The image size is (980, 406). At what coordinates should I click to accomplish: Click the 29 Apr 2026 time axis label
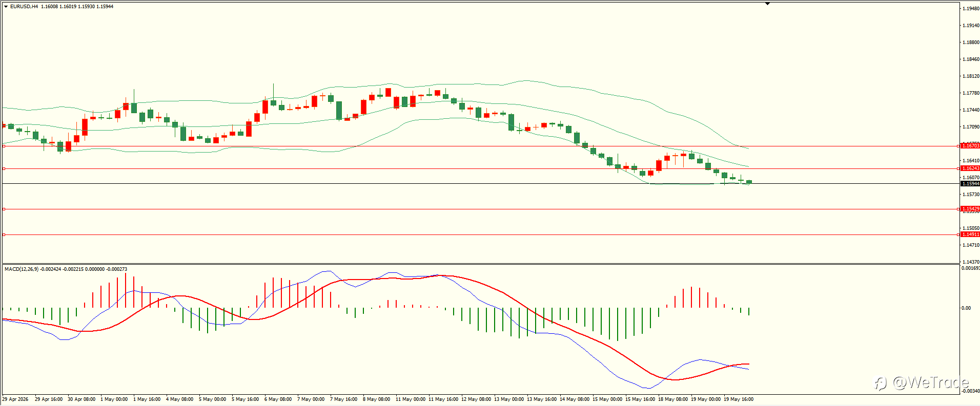click(x=15, y=399)
